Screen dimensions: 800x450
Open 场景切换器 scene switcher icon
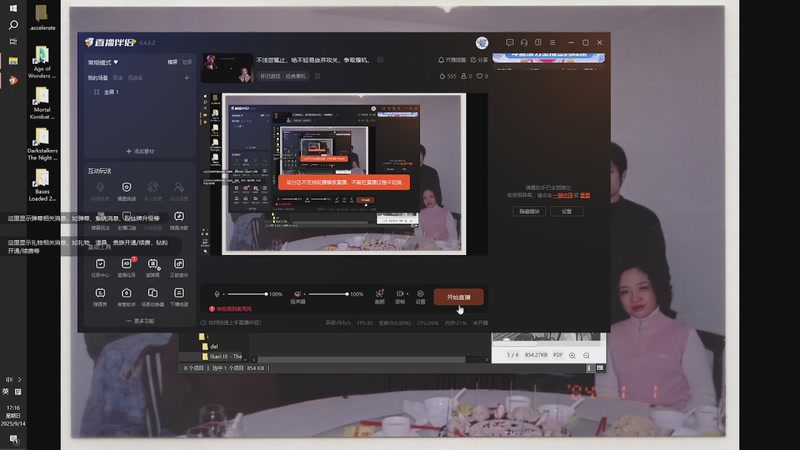[153, 293]
